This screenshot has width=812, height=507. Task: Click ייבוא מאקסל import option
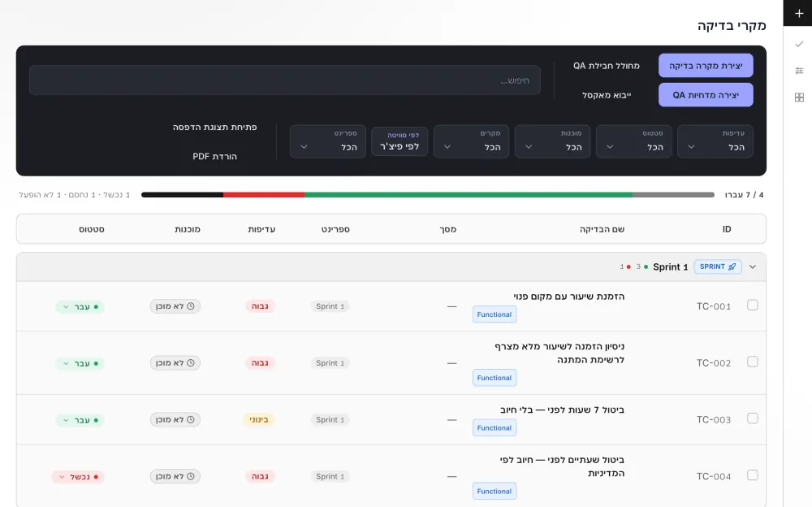click(x=607, y=95)
